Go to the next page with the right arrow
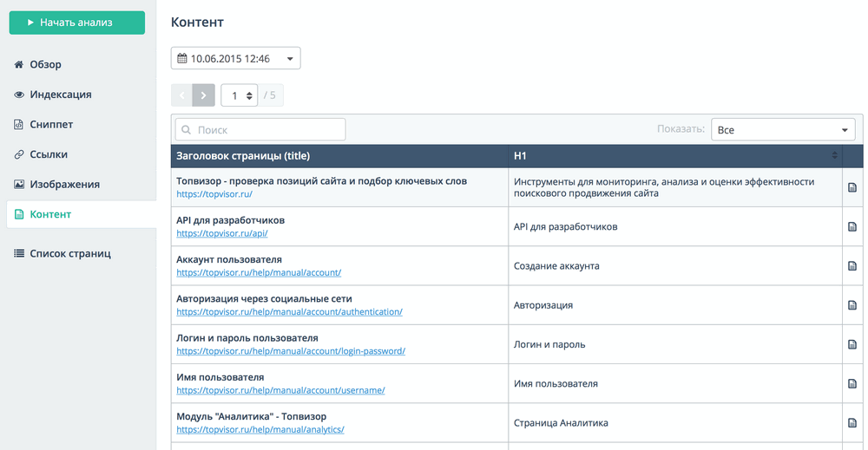This screenshot has width=868, height=450. point(204,95)
